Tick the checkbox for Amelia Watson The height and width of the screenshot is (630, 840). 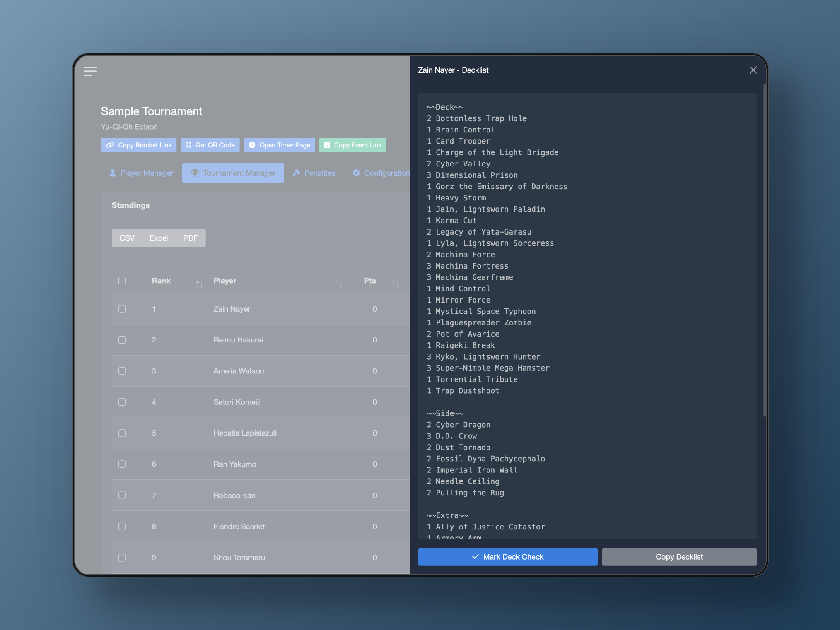click(x=122, y=371)
